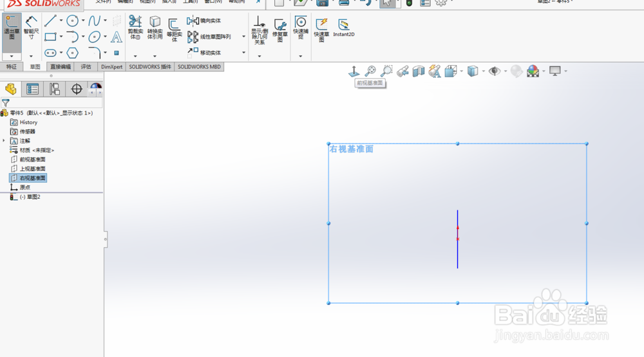
Task: Select the Ellipse sketch tool
Action: (x=95, y=37)
